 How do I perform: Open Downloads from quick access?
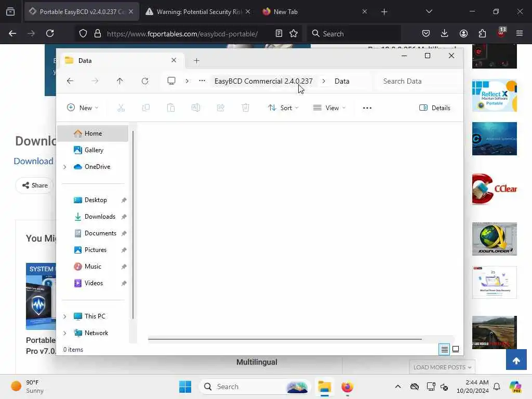click(100, 217)
